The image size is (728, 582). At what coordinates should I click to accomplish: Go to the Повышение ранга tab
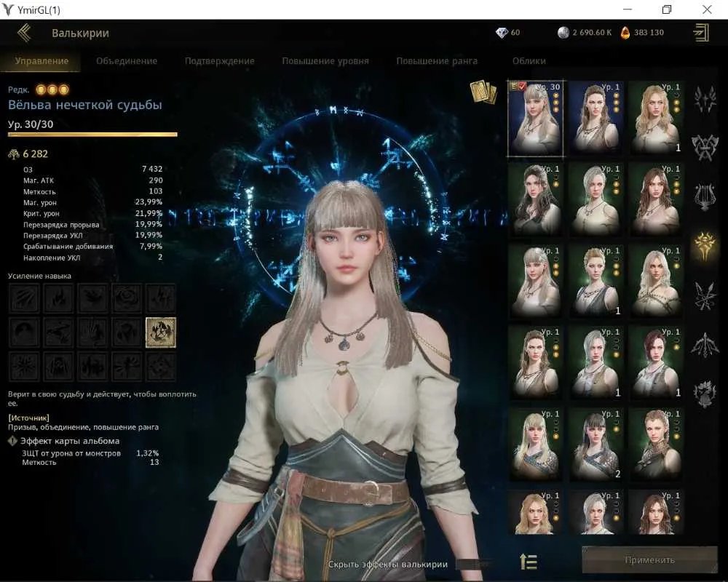(437, 61)
